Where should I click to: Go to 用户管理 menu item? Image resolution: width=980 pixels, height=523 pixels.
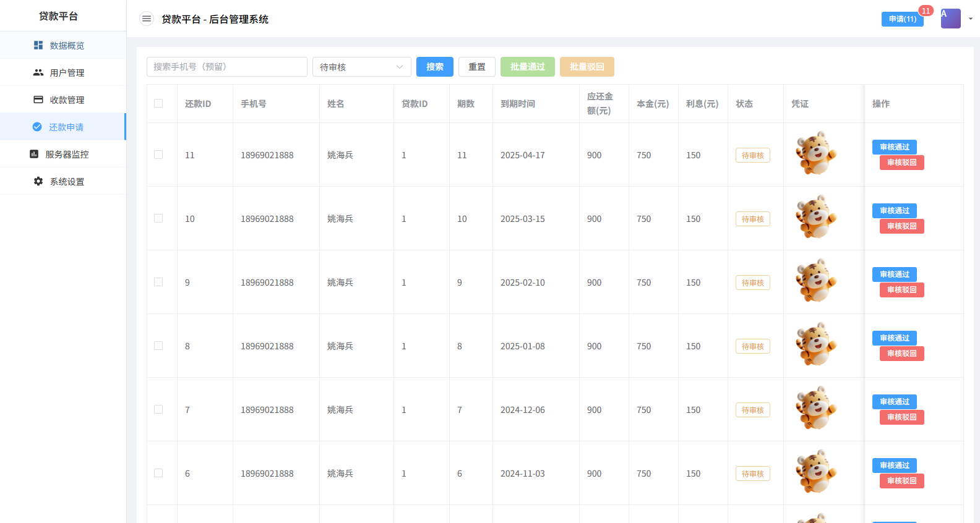(x=67, y=72)
